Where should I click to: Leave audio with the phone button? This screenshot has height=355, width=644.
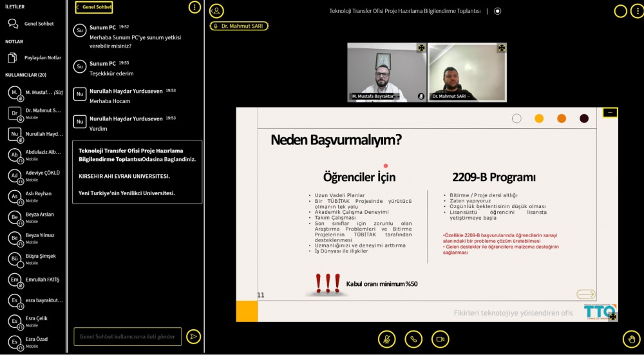[x=413, y=340]
